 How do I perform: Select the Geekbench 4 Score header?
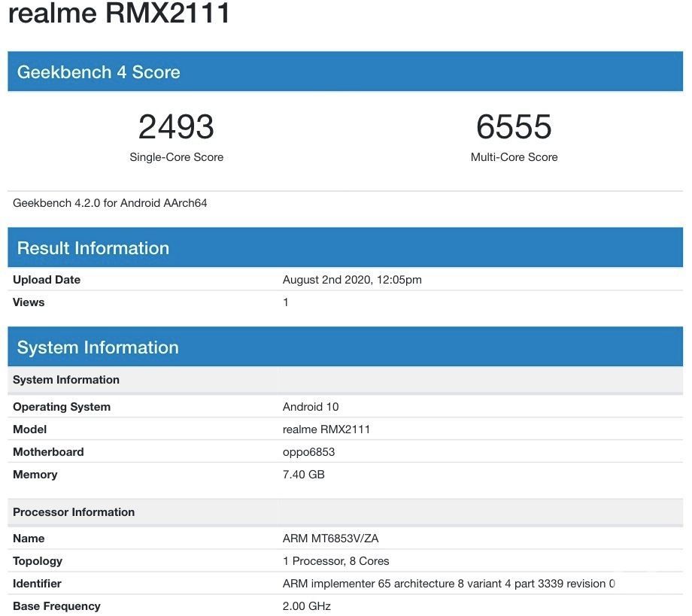(99, 72)
